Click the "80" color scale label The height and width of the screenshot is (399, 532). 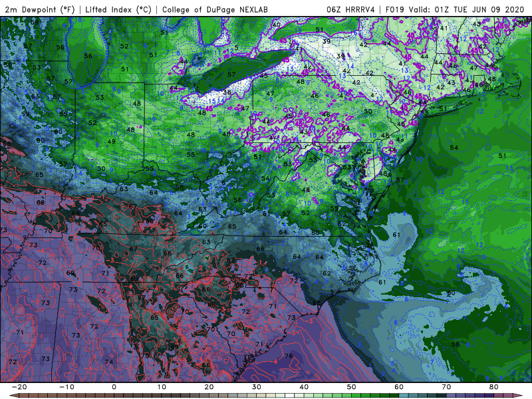(494, 387)
